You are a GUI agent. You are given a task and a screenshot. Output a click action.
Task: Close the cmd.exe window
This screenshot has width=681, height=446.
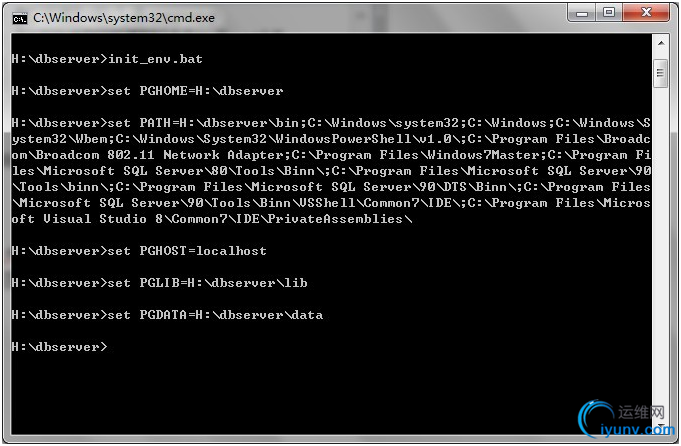[645, 13]
